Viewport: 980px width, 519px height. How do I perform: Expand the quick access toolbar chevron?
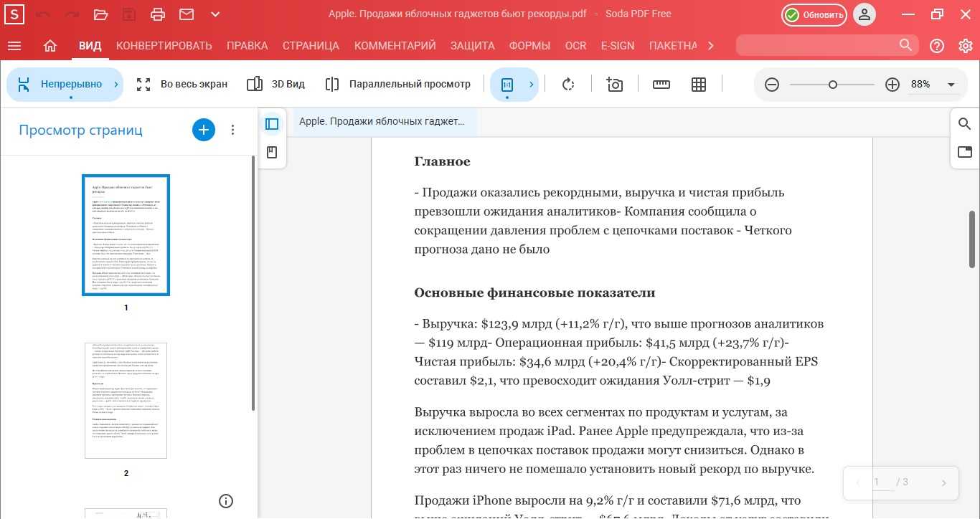point(215,14)
